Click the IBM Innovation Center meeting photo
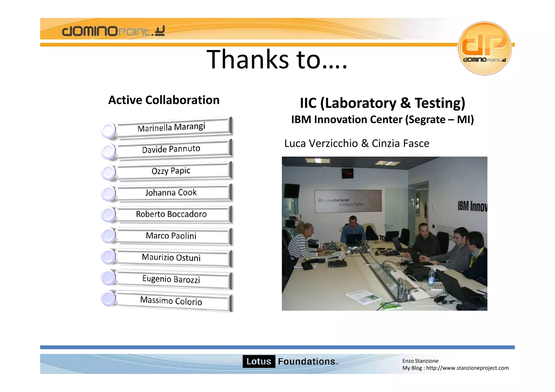555x392 pixels. coord(384,234)
